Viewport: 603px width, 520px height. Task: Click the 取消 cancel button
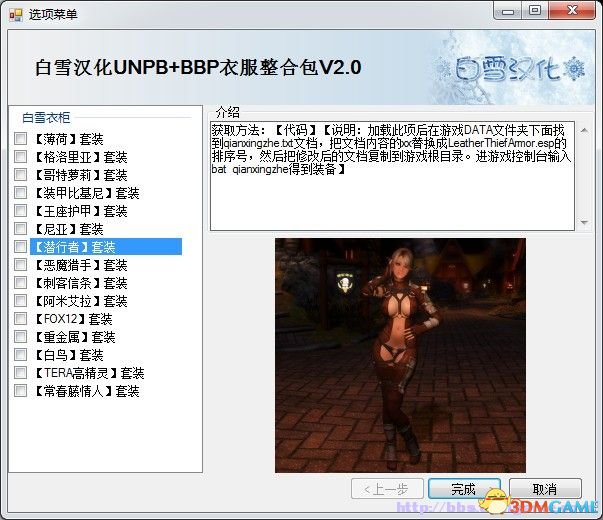(545, 489)
